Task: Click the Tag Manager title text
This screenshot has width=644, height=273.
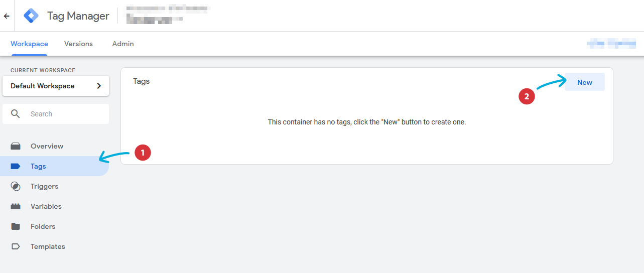Action: point(78,16)
